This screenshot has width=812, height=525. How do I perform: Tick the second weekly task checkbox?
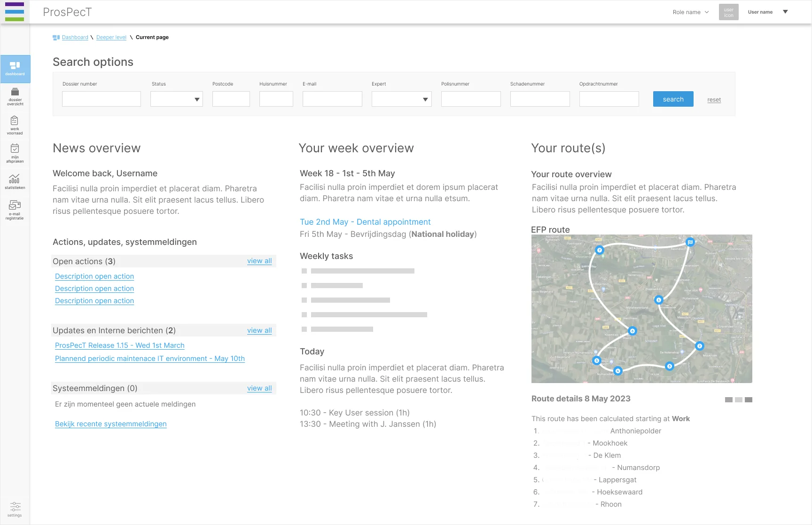[304, 285]
